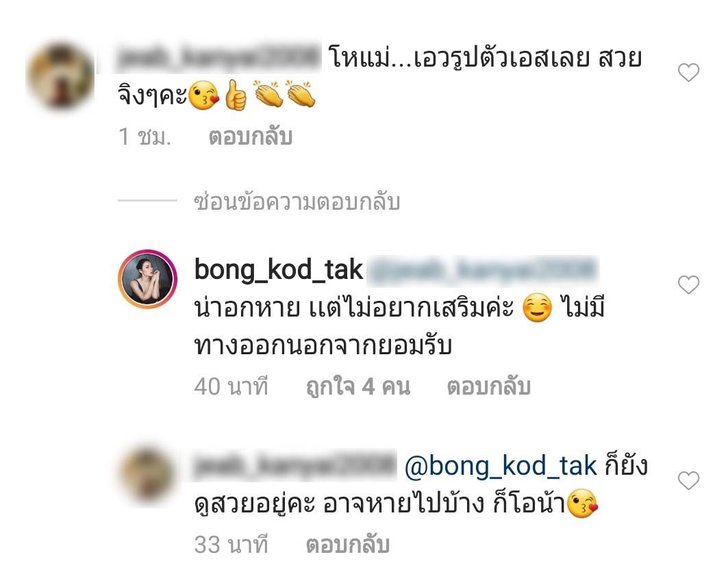The width and height of the screenshot is (728, 577).
Task: Click the line beside ซ่อนข้อความตอบกลับ
Action: click(x=148, y=201)
